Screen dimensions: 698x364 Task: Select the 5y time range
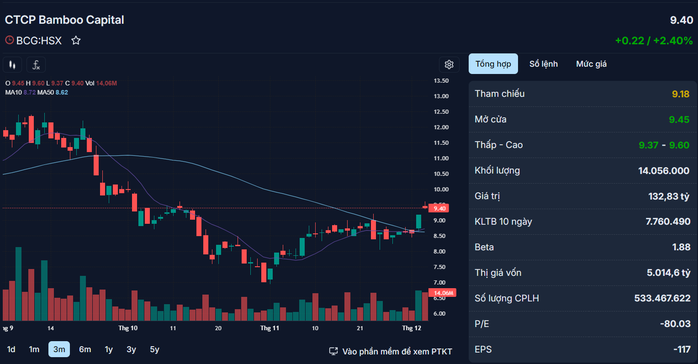coord(154,349)
